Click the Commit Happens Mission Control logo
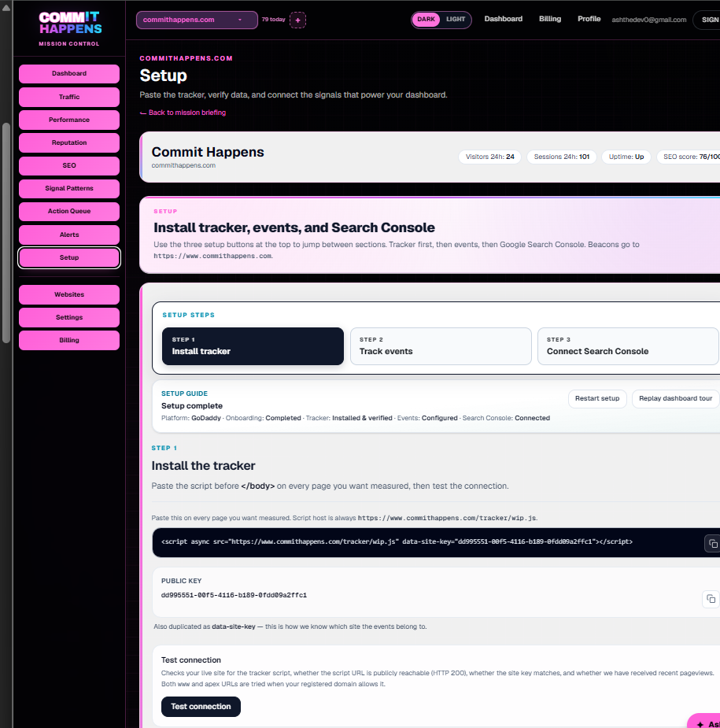Screen dimensions: 720x728 click(69, 29)
